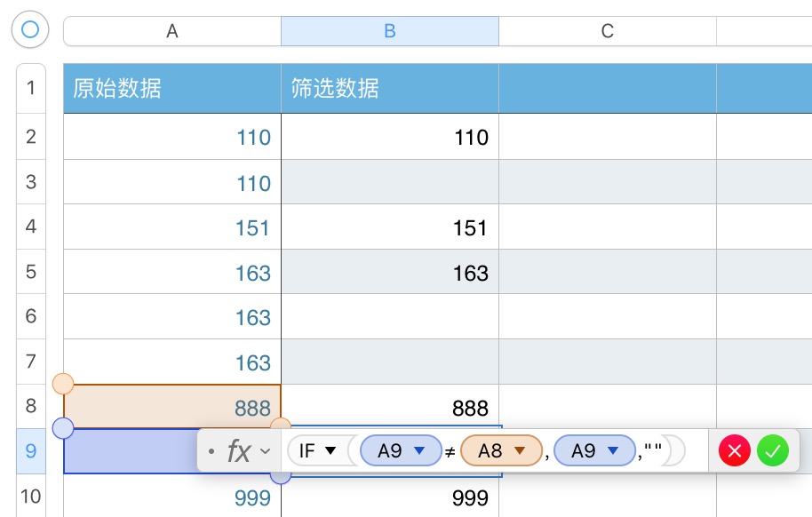Expand the second A9 reference token menu
The width and height of the screenshot is (812, 517).
point(612,451)
